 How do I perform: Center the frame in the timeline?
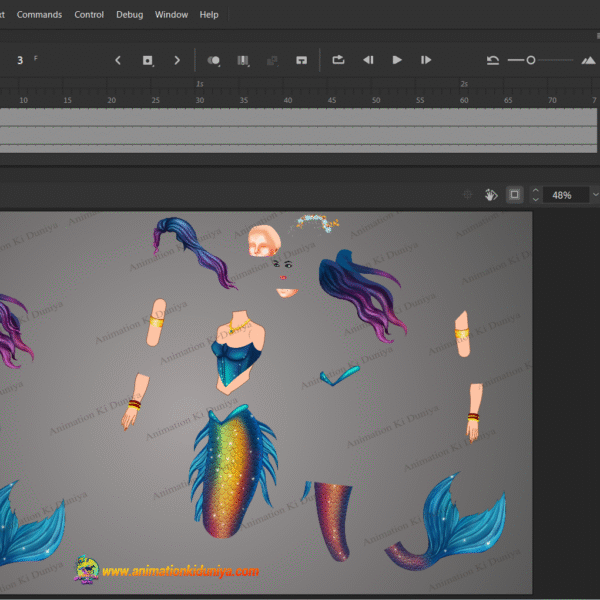pos(302,60)
